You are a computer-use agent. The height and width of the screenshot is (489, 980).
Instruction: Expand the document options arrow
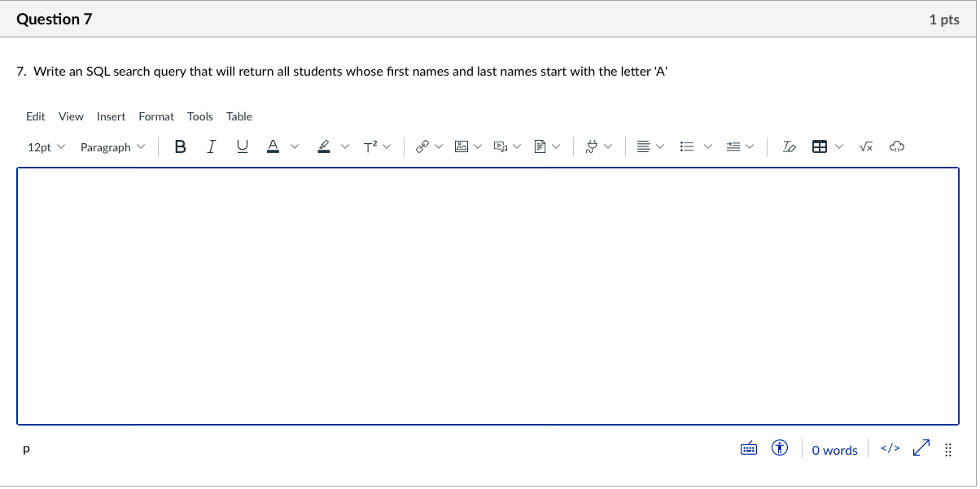pyautogui.click(x=557, y=147)
